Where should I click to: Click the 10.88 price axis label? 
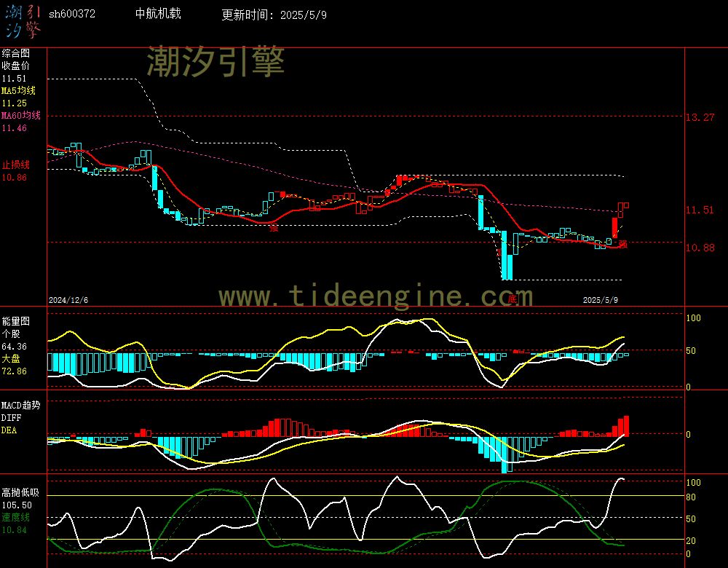pos(700,248)
